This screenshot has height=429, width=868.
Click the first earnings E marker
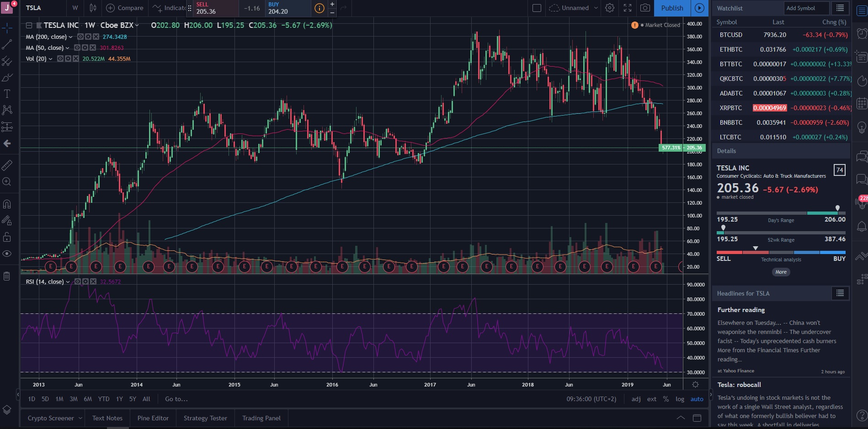50,266
